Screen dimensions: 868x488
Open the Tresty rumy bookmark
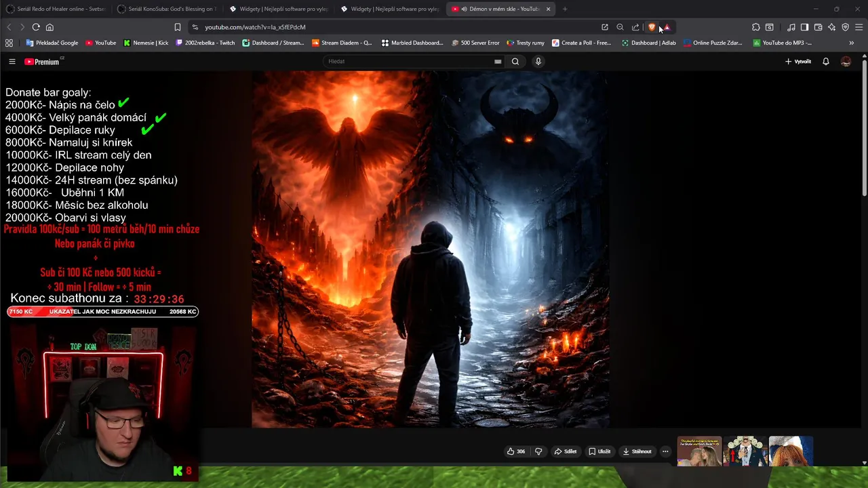coord(526,43)
